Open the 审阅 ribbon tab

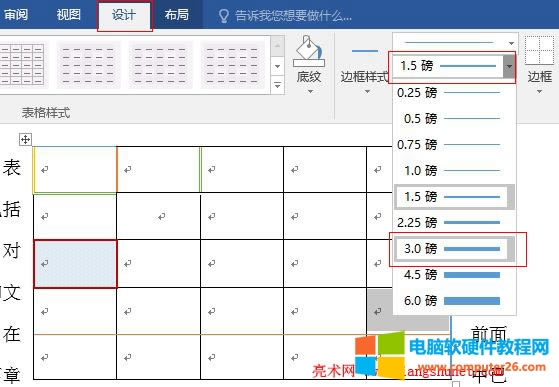click(x=16, y=15)
